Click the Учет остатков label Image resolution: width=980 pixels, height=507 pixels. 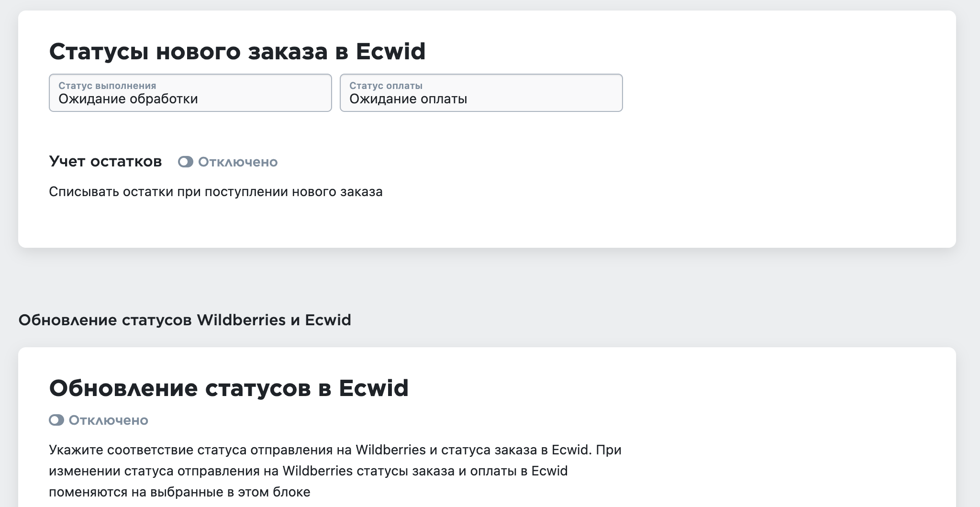pos(105,162)
